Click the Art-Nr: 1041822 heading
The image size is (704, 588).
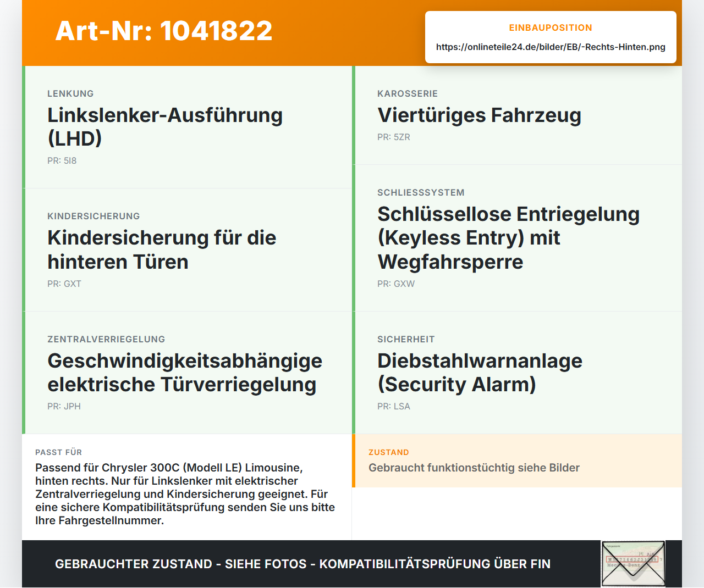coord(164,31)
